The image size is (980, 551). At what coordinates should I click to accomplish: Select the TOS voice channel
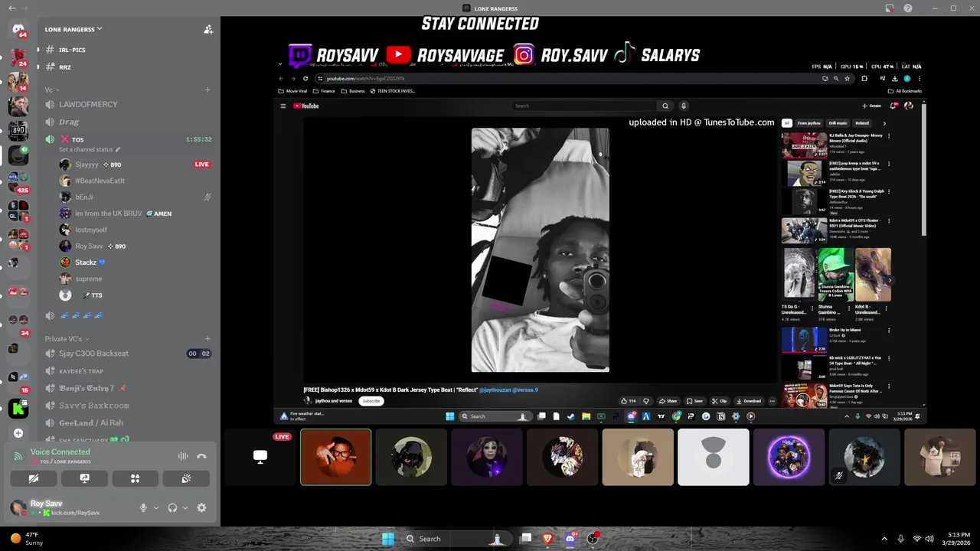point(128,139)
